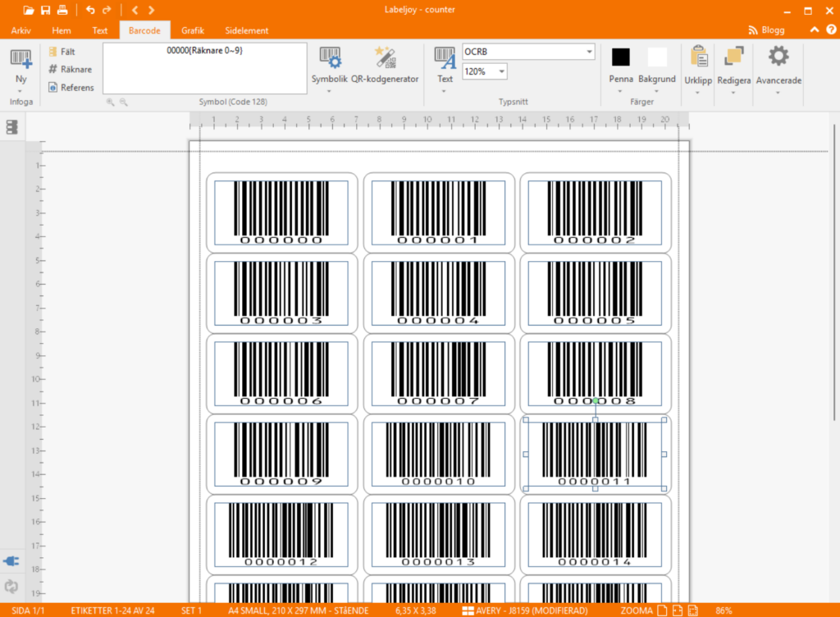Open Avancerade gear settings
840x617 pixels.
pos(778,57)
